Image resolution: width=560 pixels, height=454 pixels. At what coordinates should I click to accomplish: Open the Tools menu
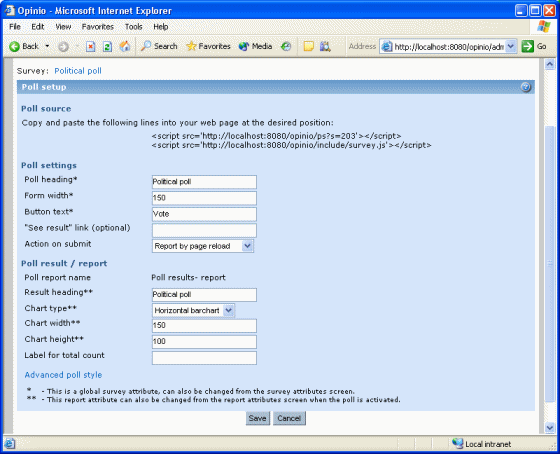click(x=134, y=27)
